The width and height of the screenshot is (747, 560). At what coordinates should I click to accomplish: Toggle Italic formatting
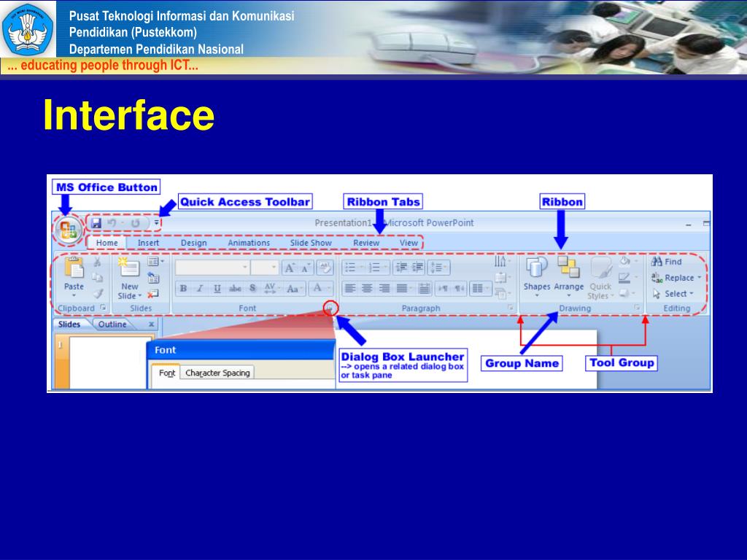tap(200, 289)
